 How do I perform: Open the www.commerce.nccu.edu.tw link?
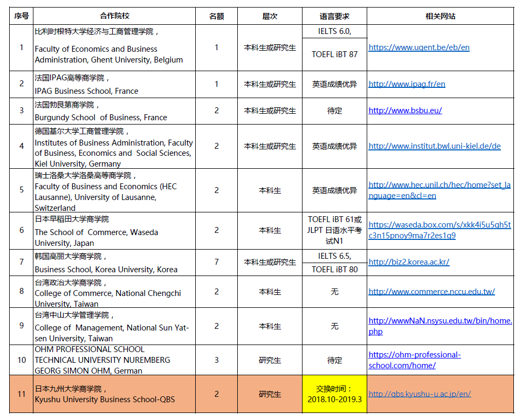(431, 292)
